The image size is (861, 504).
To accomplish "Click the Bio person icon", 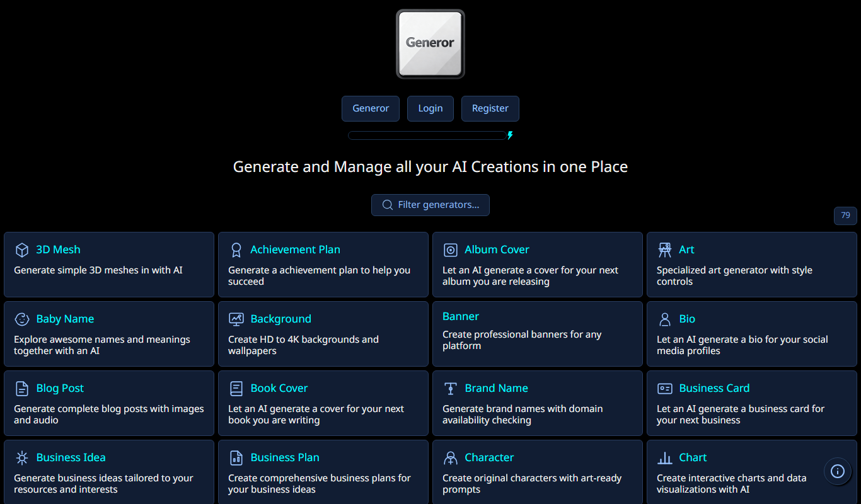I will tap(665, 319).
